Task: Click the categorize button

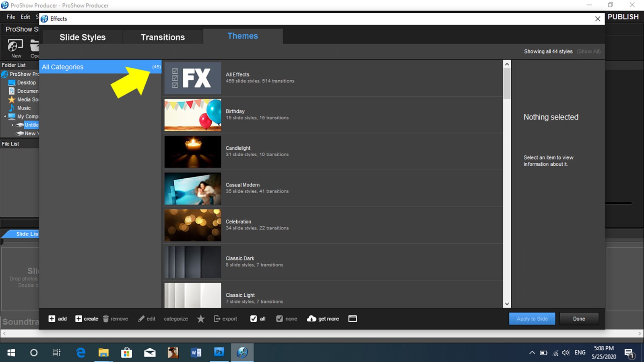Action: (176, 319)
